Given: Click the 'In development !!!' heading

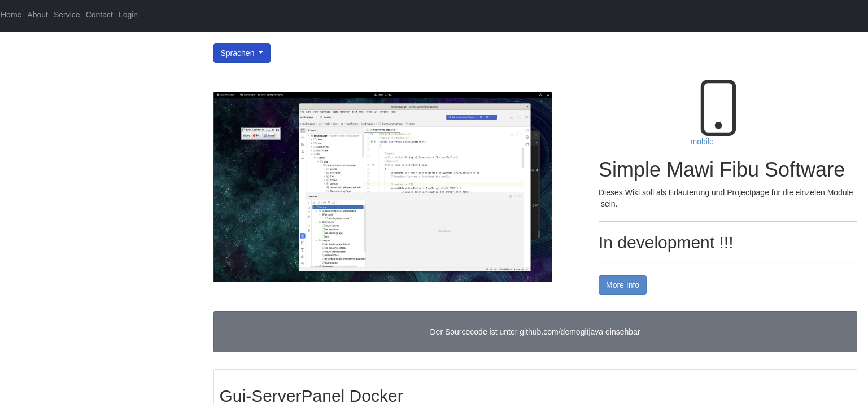Looking at the screenshot, I should pyautogui.click(x=665, y=243).
